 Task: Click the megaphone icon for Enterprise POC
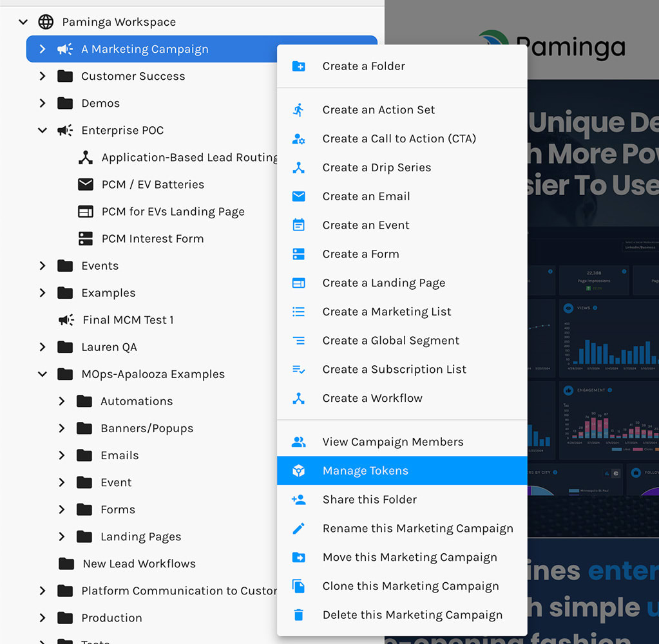[x=65, y=130]
